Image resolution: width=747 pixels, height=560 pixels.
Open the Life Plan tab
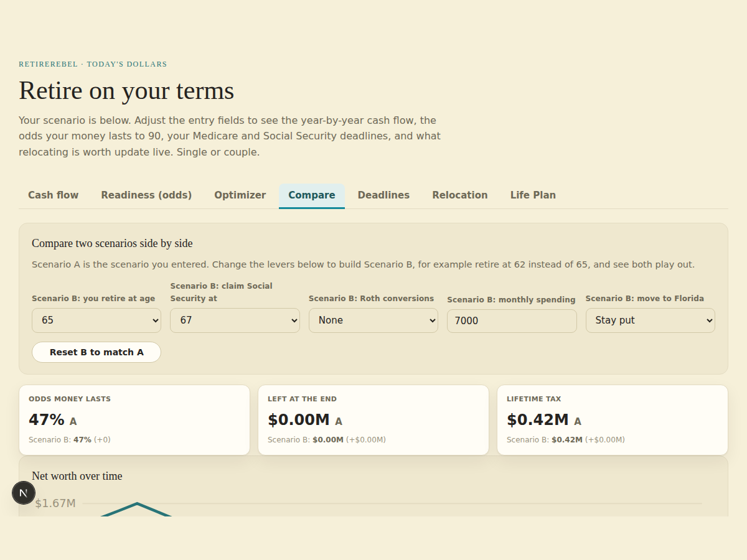pyautogui.click(x=533, y=195)
